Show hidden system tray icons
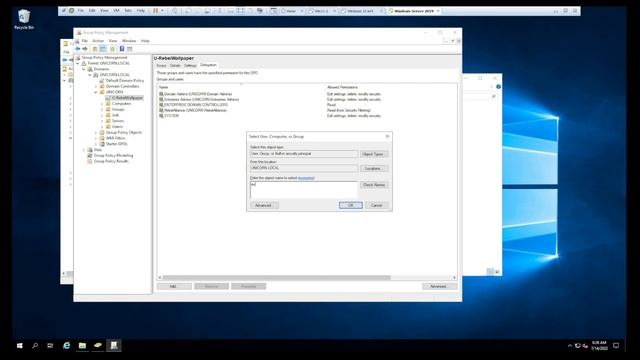 coord(570,346)
